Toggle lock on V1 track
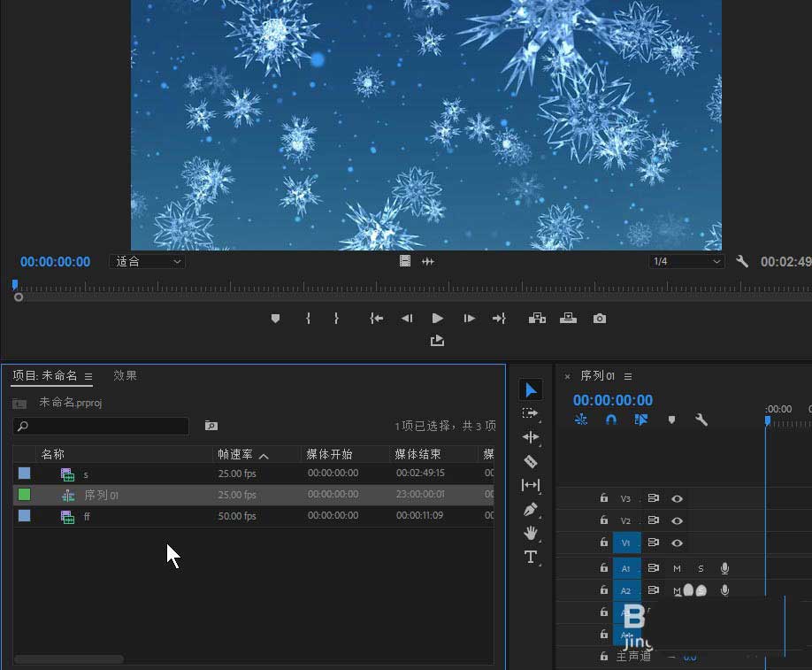 [604, 542]
